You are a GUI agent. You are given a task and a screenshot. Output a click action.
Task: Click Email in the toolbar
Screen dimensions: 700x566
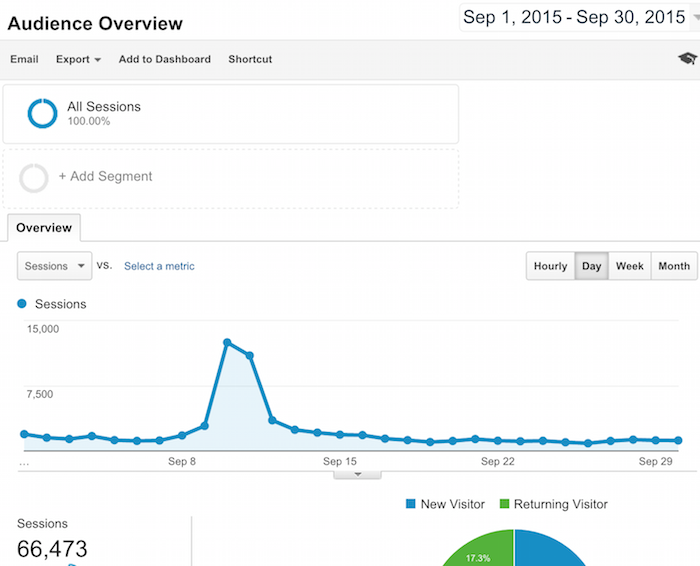point(24,59)
